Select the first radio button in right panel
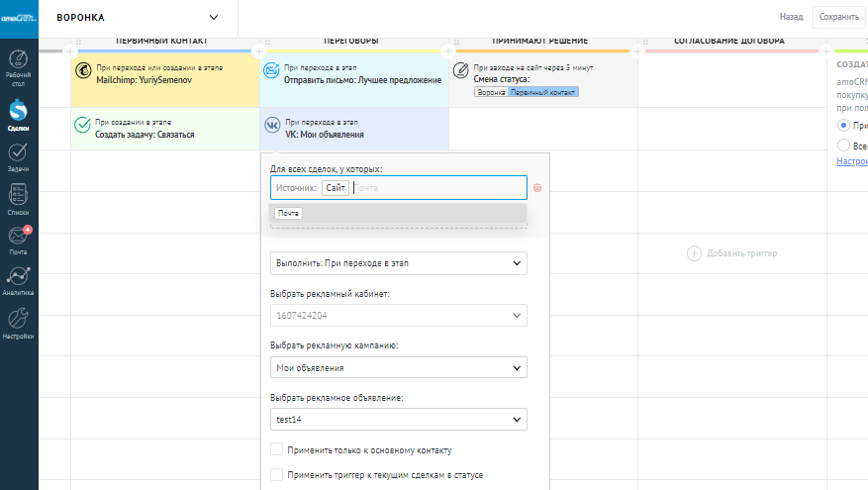Screen dimensions: 868x490 pyautogui.click(x=843, y=125)
